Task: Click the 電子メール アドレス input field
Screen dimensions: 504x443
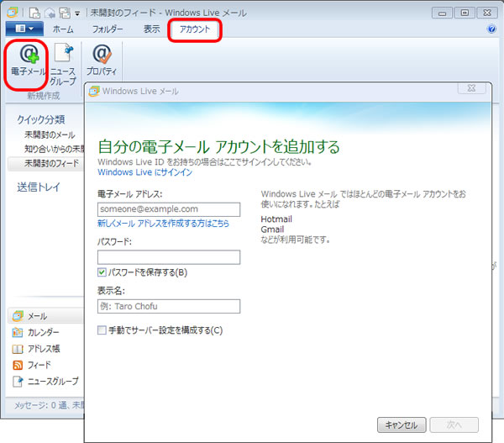Action: tap(169, 209)
